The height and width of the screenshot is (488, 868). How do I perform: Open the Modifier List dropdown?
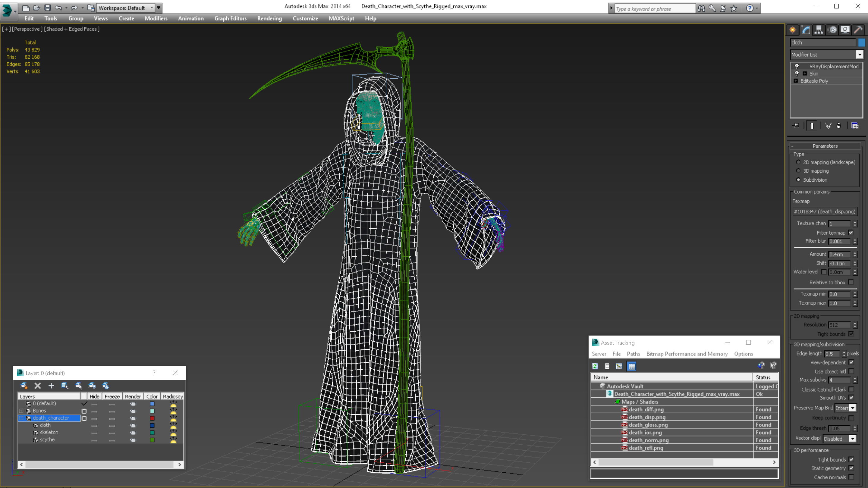pyautogui.click(x=860, y=55)
